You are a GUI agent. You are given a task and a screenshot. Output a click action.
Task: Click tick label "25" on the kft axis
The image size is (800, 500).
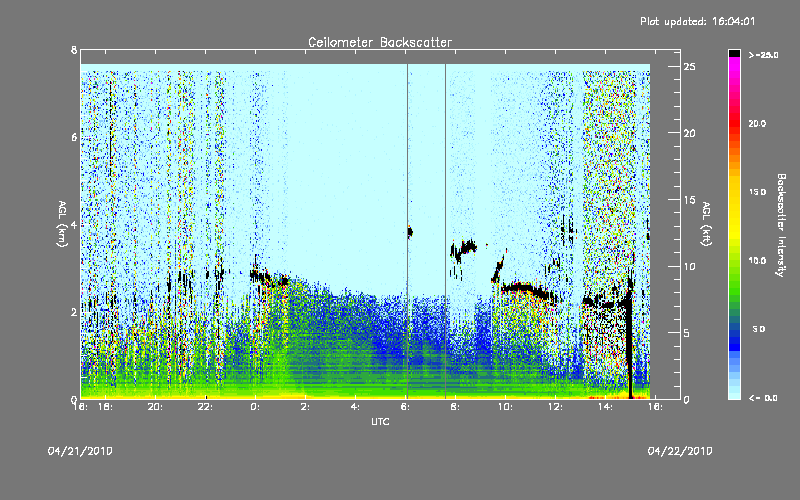pyautogui.click(x=690, y=67)
